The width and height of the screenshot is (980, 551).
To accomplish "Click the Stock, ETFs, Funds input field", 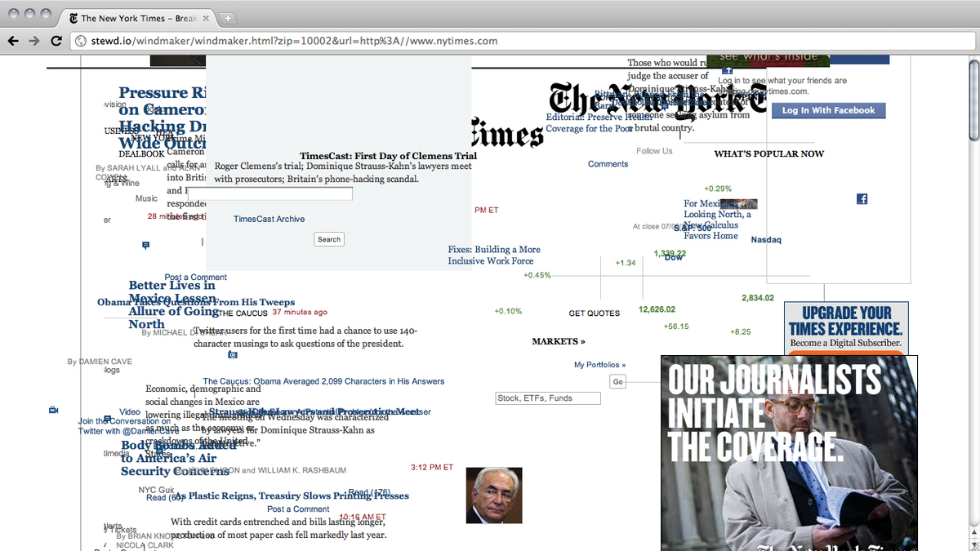I will 548,398.
